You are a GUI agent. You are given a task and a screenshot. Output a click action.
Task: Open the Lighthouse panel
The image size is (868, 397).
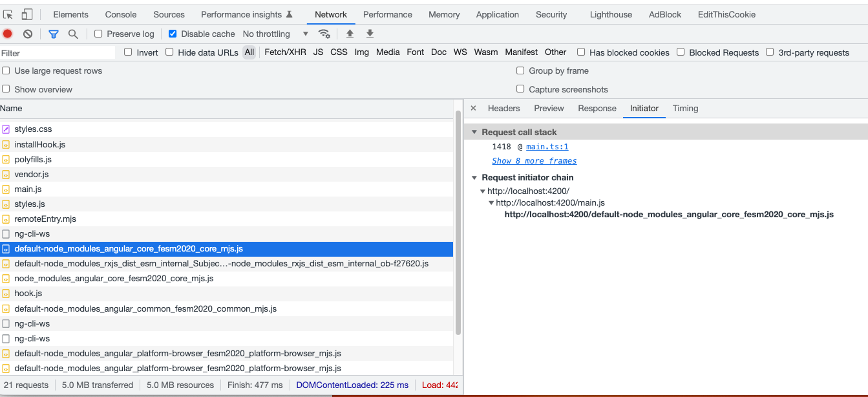tap(611, 14)
